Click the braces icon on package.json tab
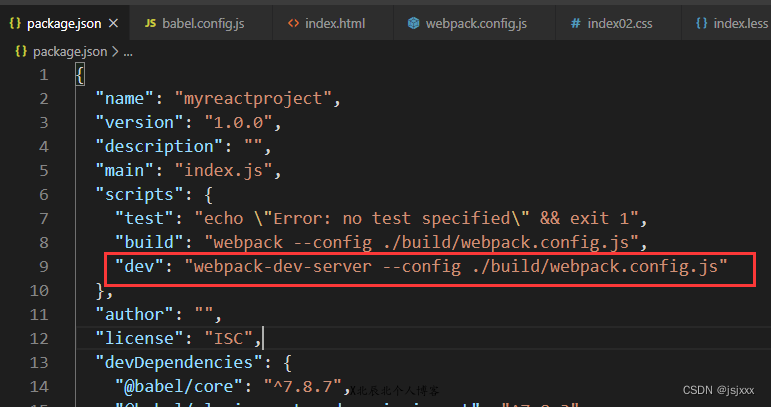 coord(15,23)
